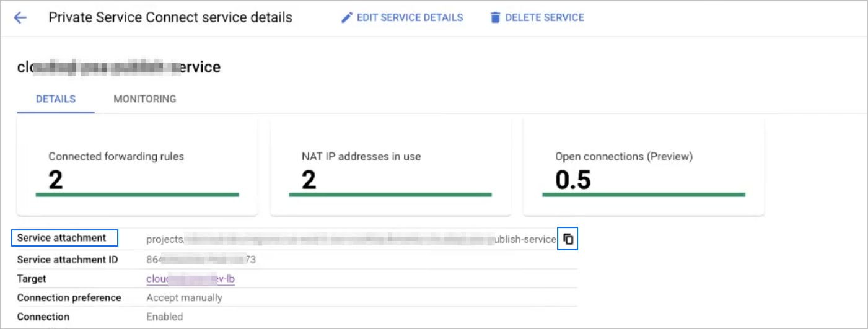868x329 pixels.
Task: Click the Accept manually preference value
Action: click(184, 297)
